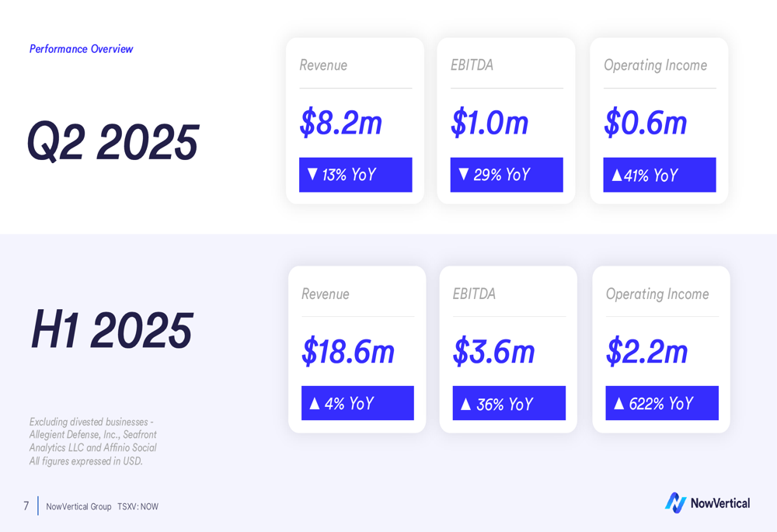Viewport: 777px width, 532px height.
Task: Select the $2.2m H1 Operating Income value
Action: [x=647, y=352]
